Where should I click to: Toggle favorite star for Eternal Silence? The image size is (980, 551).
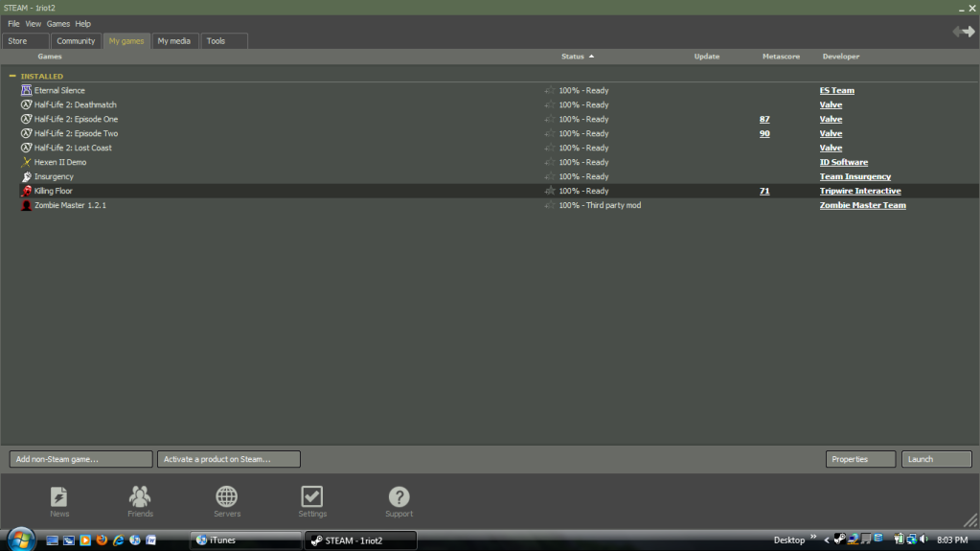(x=549, y=90)
